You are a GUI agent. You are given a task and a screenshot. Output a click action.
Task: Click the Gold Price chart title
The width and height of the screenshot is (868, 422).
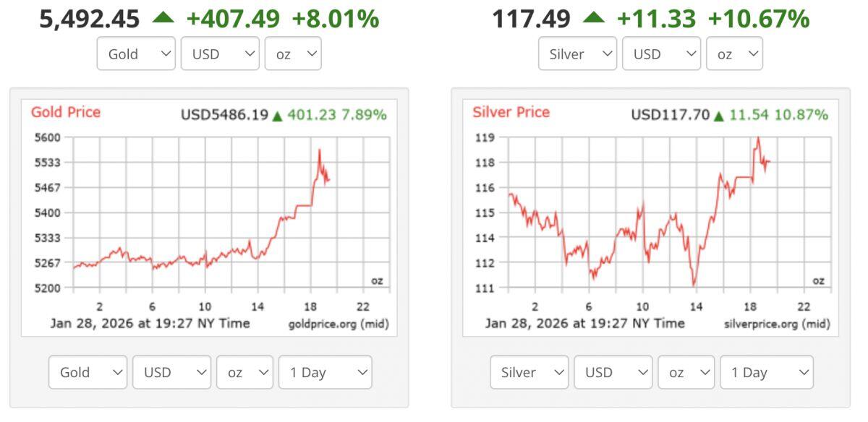[66, 113]
